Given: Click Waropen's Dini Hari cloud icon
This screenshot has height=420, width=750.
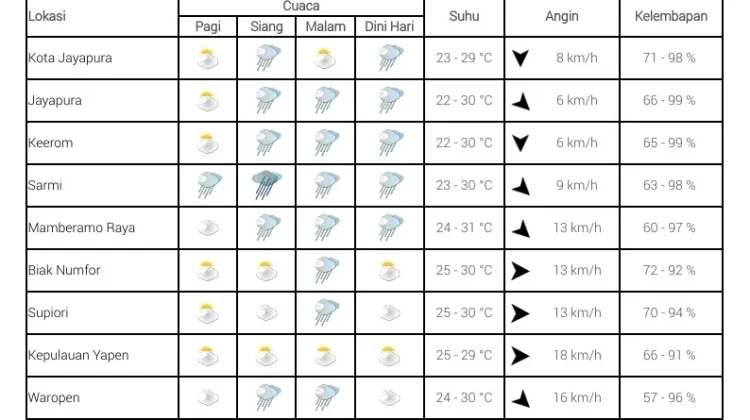Looking at the screenshot, I should click(x=389, y=398).
